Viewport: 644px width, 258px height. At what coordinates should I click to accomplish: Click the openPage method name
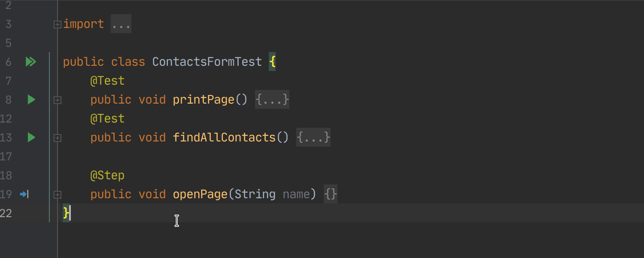tap(200, 194)
